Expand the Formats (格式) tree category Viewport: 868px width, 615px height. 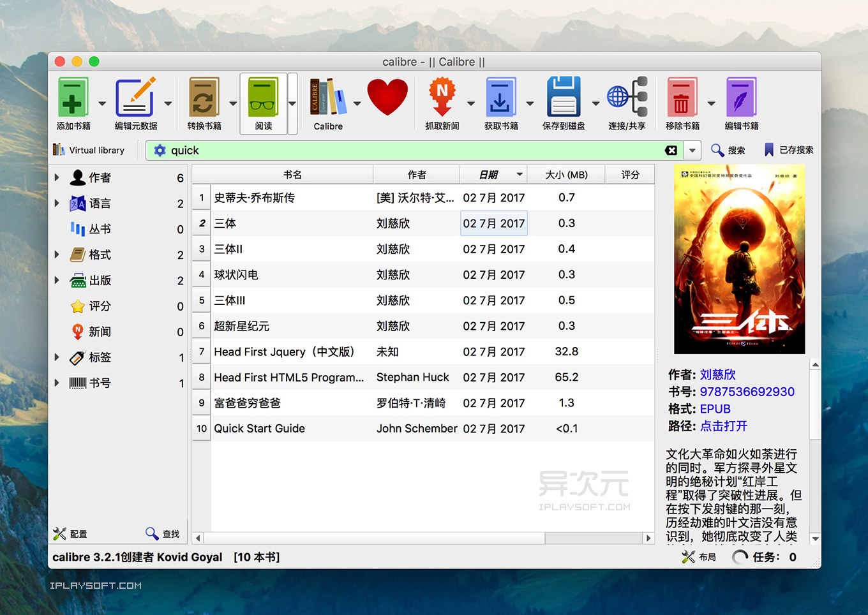click(x=57, y=255)
